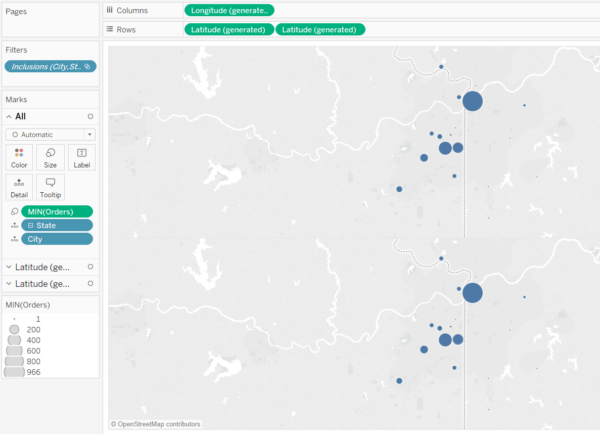Expand the second Latitude (ge... marks section

pos(9,284)
